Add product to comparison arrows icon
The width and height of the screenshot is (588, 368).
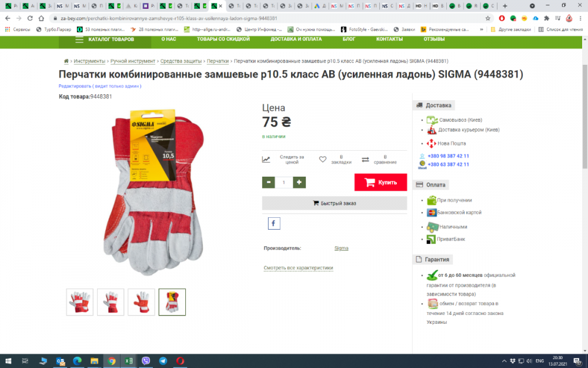365,160
